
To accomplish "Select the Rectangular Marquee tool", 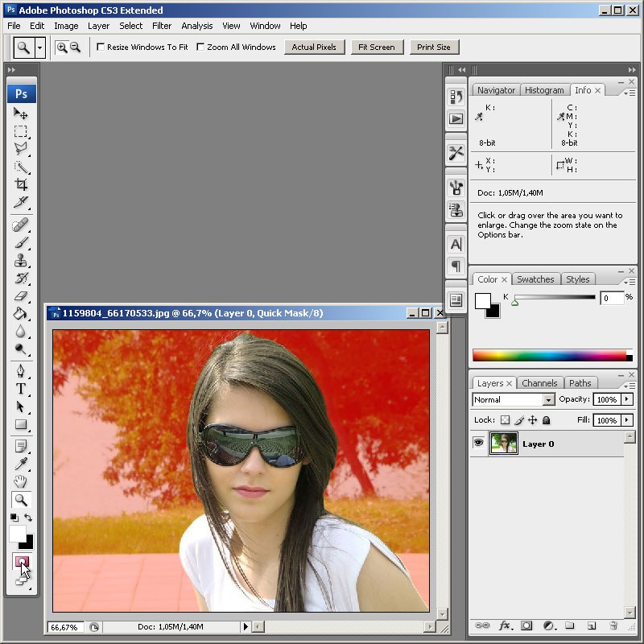I will click(x=21, y=131).
